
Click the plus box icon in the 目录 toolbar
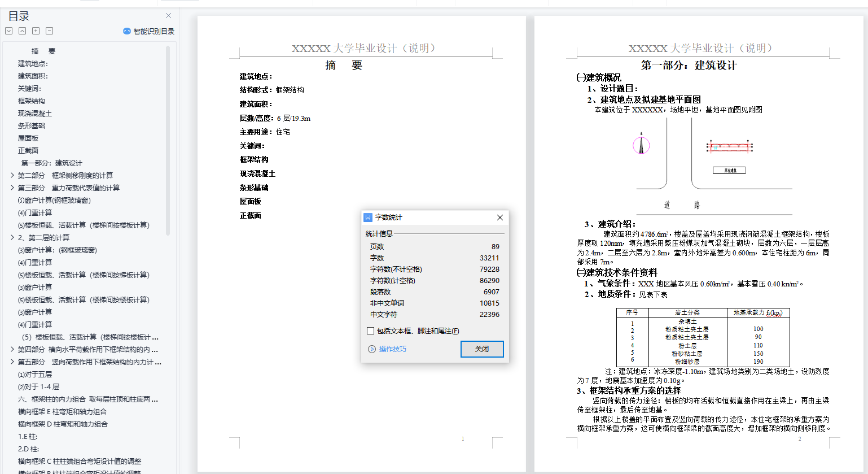(x=36, y=31)
